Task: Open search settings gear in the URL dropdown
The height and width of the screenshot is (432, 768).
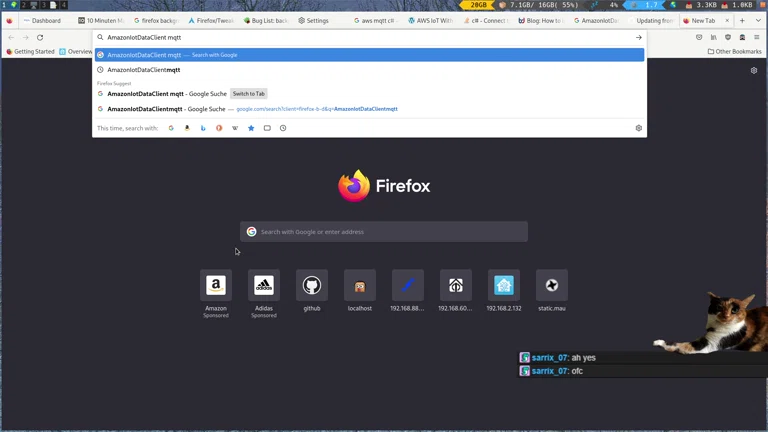Action: (x=638, y=128)
